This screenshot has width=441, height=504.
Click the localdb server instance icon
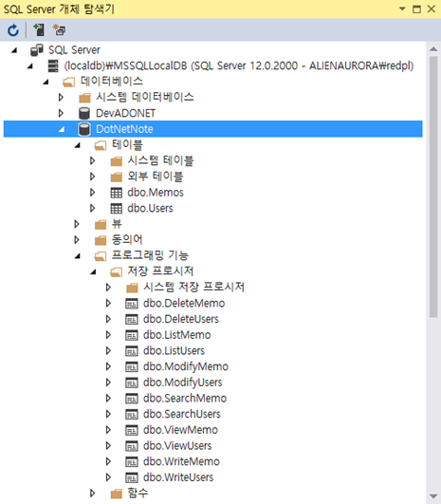coord(53,65)
